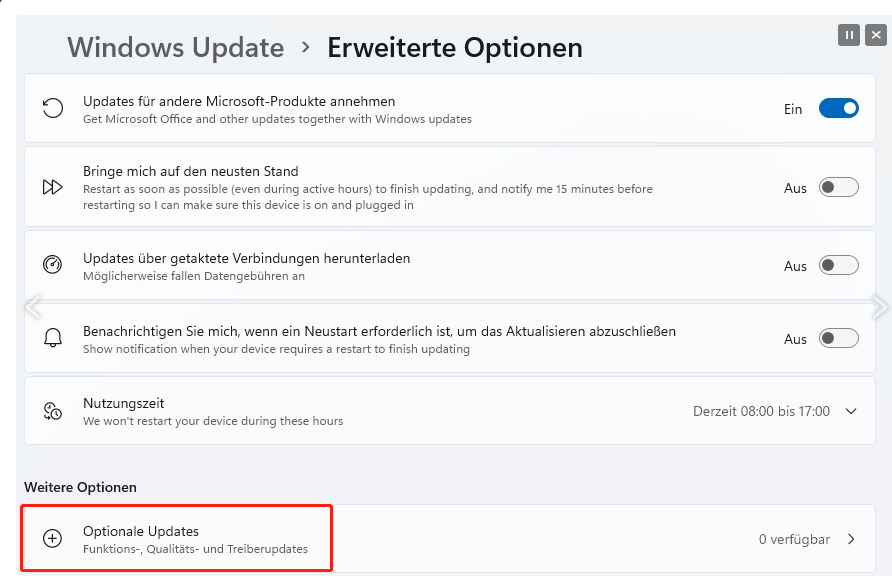This screenshot has height=578, width=892.
Task: Turn on downloads over metered connections toggle
Action: click(838, 265)
